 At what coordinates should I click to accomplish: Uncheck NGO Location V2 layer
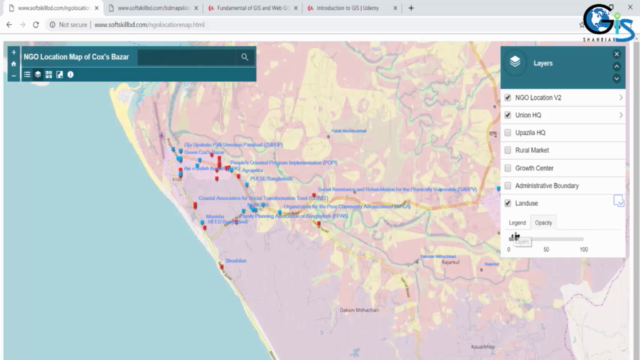click(x=508, y=98)
